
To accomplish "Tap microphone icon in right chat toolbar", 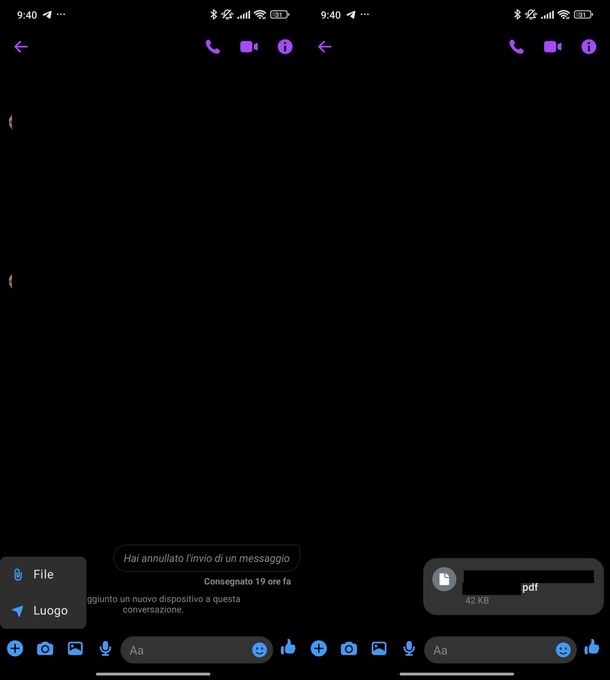I will [x=409, y=649].
